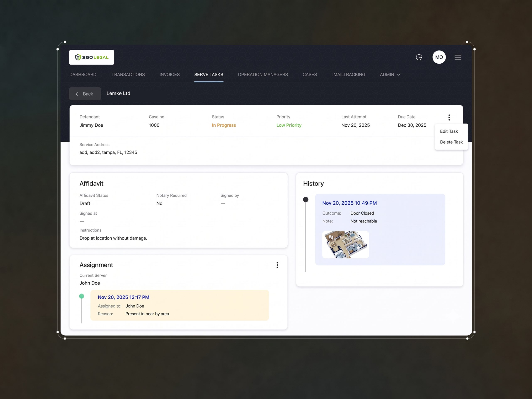Click the instructions text about damage
Image resolution: width=532 pixels, height=399 pixels.
[x=113, y=238]
